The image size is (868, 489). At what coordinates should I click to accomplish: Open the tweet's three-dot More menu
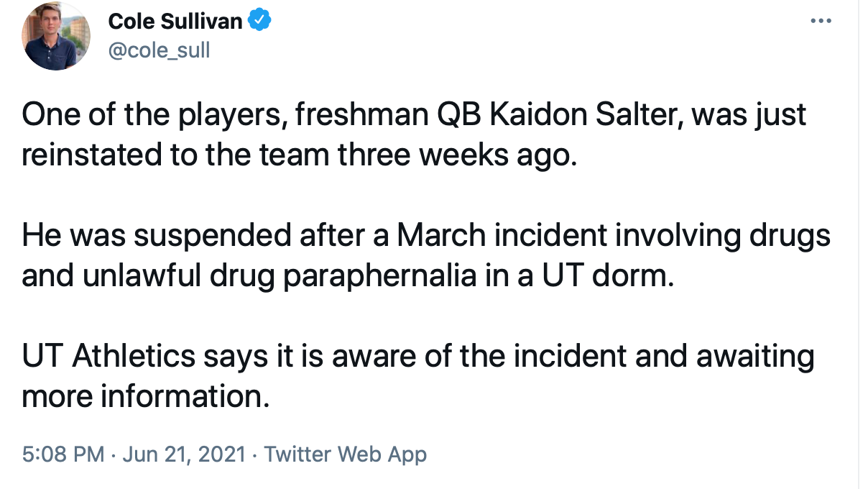pyautogui.click(x=820, y=20)
